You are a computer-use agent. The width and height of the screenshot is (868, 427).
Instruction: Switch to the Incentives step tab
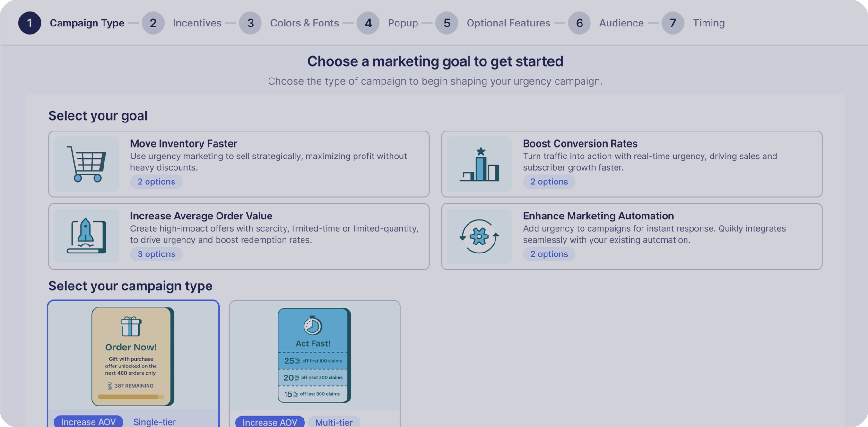coord(197,23)
